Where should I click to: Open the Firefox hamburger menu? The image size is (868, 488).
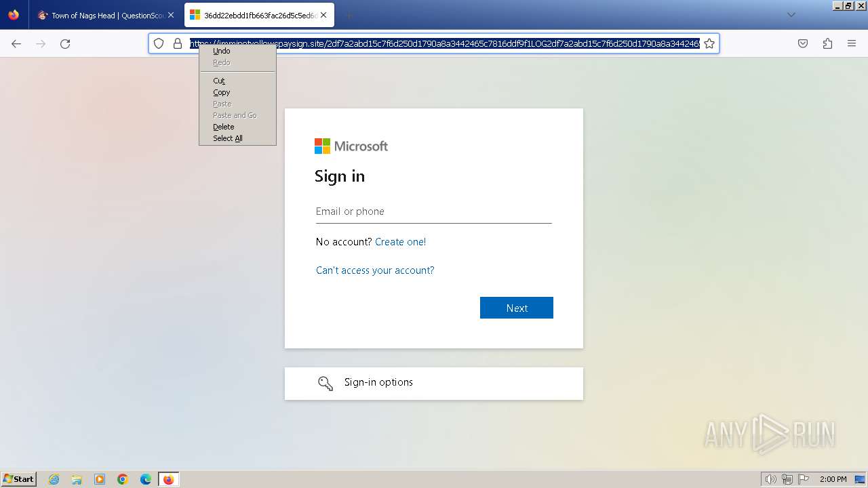(x=852, y=43)
